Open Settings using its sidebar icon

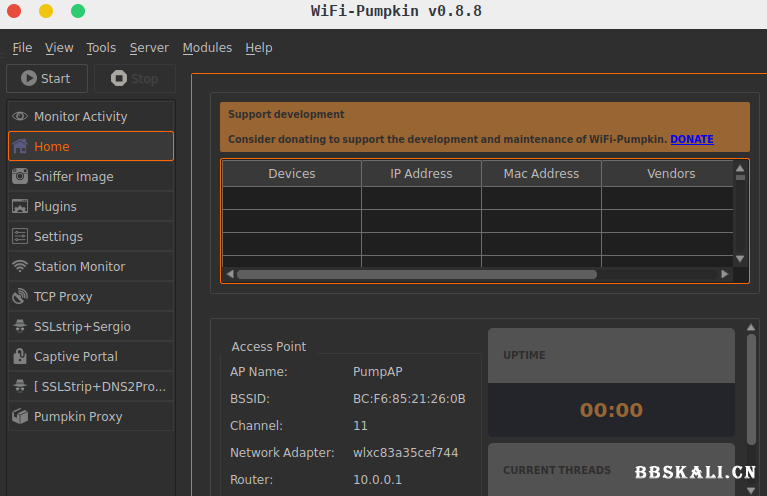20,237
